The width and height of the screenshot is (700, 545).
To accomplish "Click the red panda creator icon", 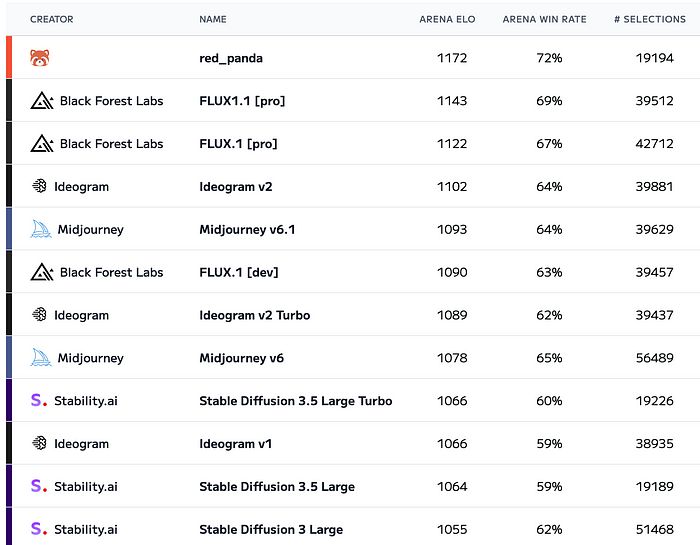I will pyautogui.click(x=40, y=58).
